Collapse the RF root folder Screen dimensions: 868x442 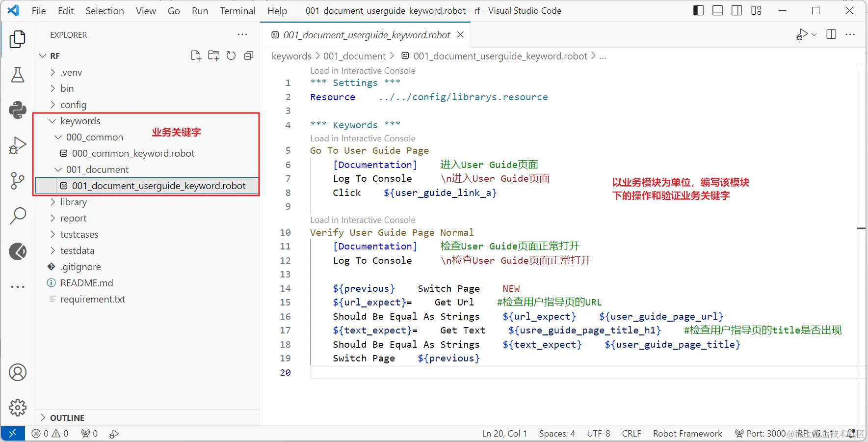click(x=43, y=56)
